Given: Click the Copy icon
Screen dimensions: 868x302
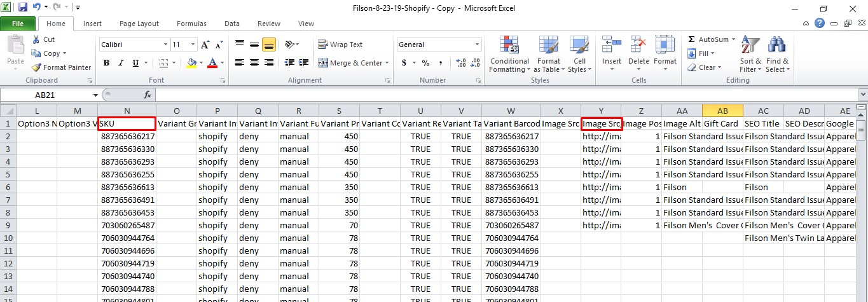Looking at the screenshot, I should point(36,53).
